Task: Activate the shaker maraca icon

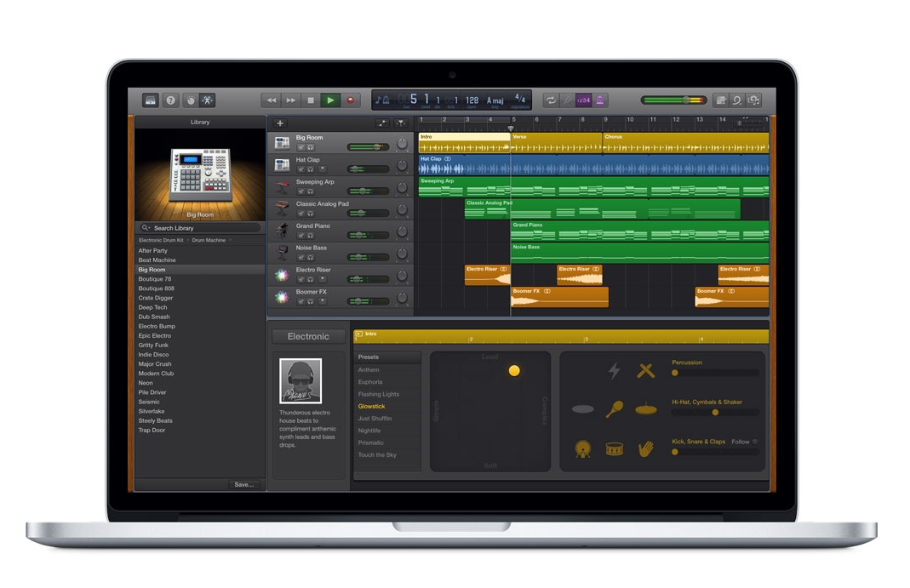Action: coord(614,409)
